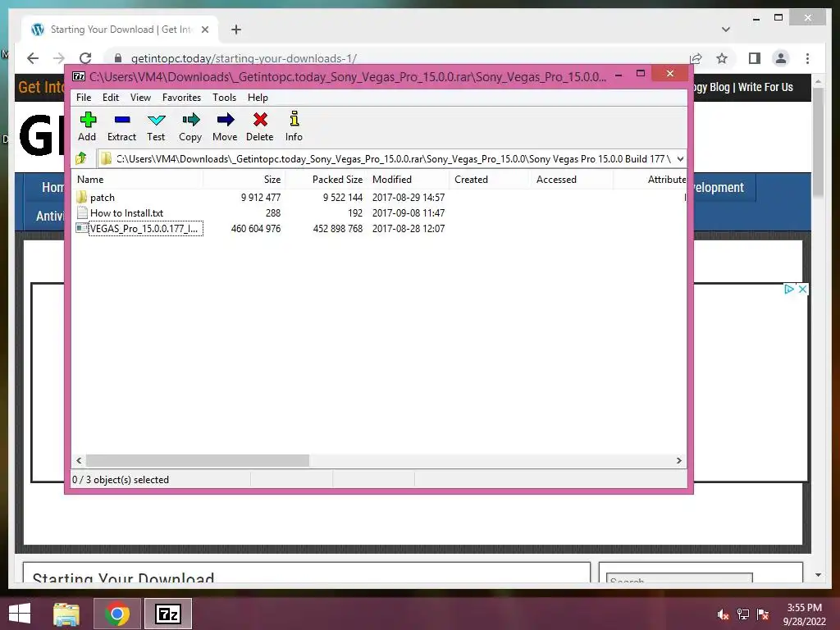Expand the 7-Zip address path dropdown

click(x=680, y=158)
